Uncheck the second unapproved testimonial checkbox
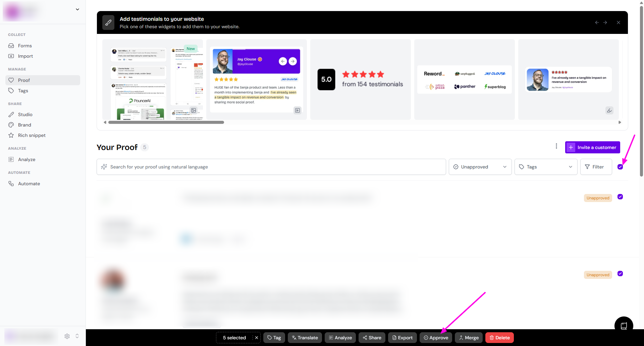Image resolution: width=644 pixels, height=346 pixels. (x=620, y=274)
